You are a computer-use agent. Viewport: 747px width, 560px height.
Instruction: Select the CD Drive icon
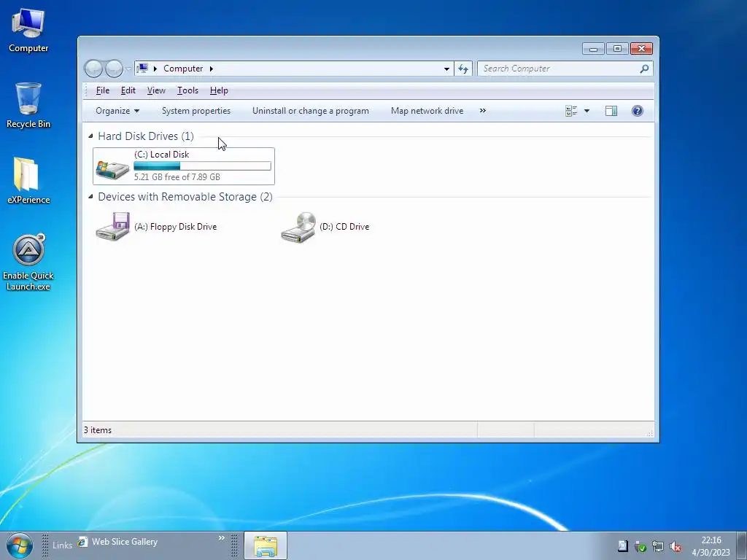pyautogui.click(x=298, y=227)
